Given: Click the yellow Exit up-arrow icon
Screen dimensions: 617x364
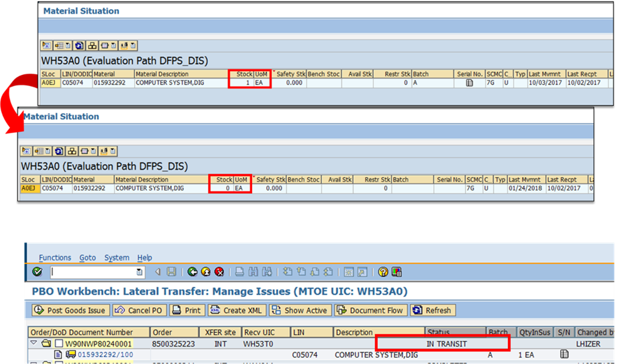Looking at the screenshot, I should pyautogui.click(x=206, y=272).
